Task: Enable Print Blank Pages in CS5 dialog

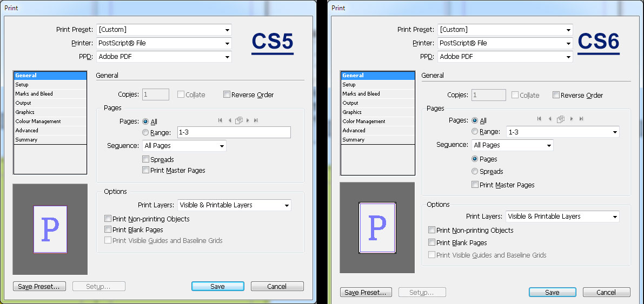Action: [108, 229]
